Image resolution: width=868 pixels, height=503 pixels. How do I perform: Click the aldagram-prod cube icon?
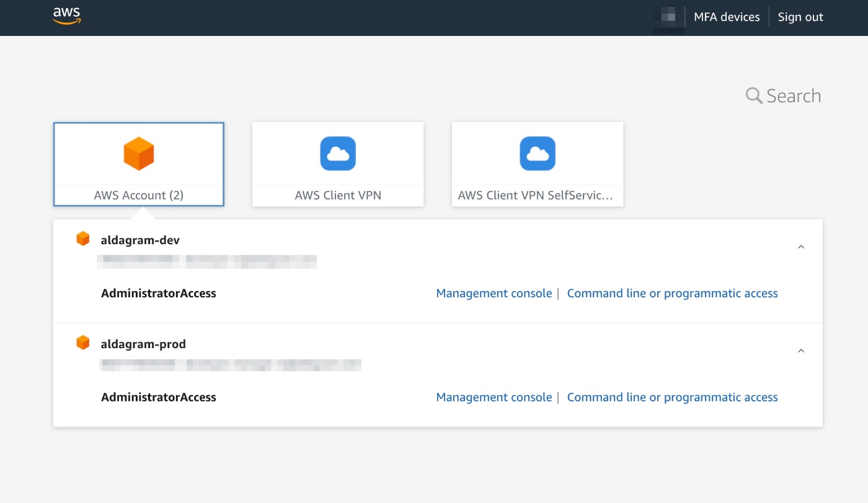[83, 343]
